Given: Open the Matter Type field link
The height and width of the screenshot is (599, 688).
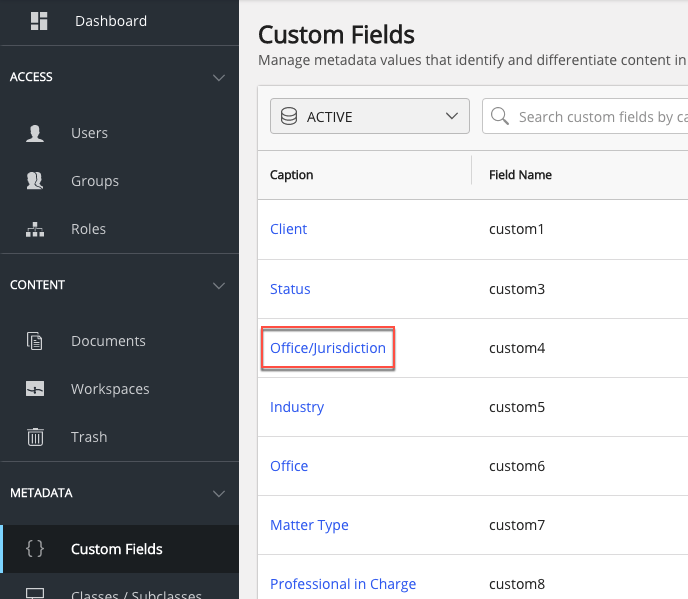Looking at the screenshot, I should [x=309, y=525].
